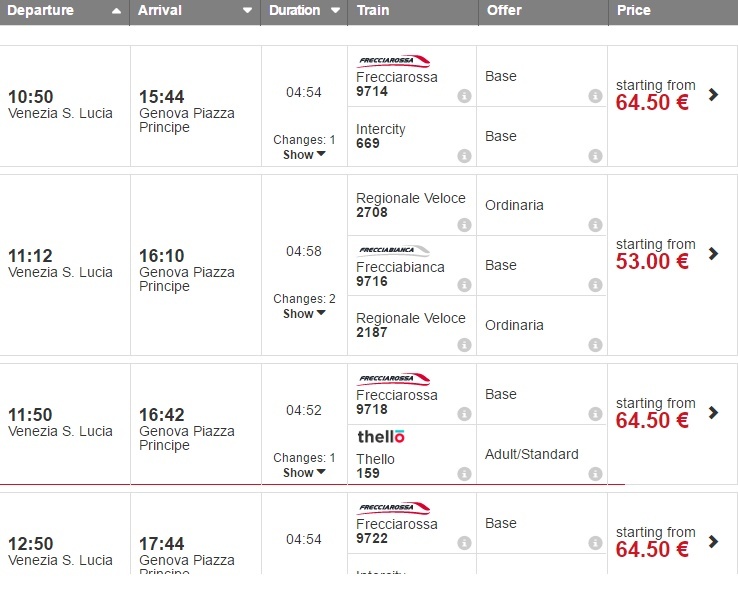Open info for Regionale Veloce 2708

[x=464, y=225]
